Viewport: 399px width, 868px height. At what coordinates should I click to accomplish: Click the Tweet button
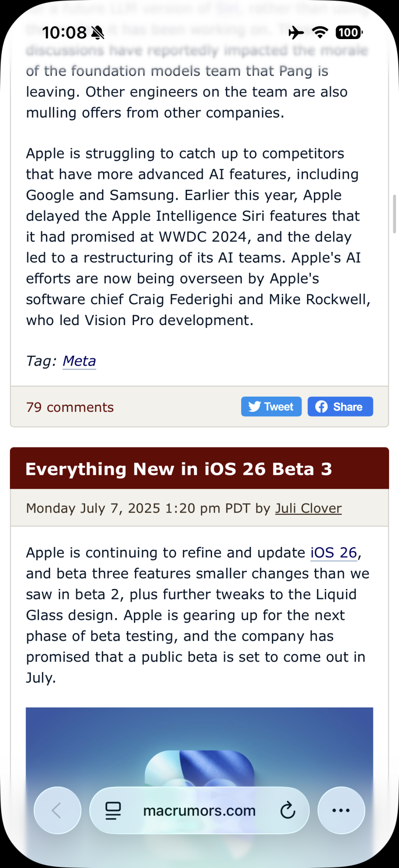click(271, 407)
